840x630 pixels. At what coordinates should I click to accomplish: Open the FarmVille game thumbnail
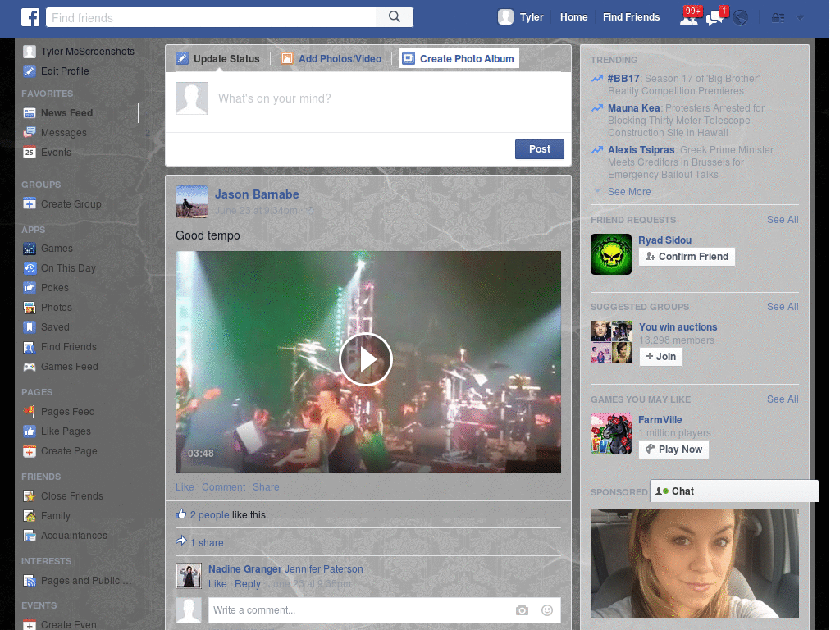pos(611,434)
